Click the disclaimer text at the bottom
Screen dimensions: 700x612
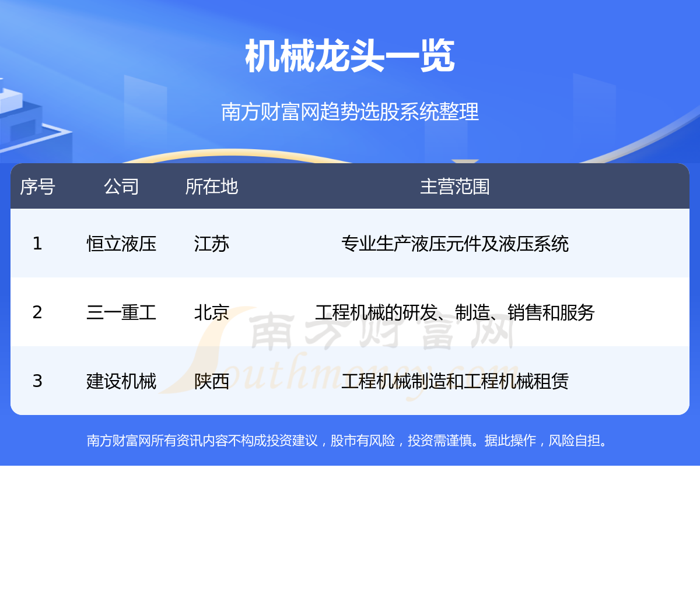click(x=349, y=441)
